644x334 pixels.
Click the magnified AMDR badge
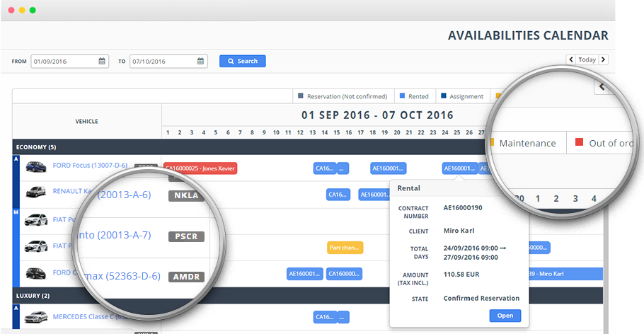coord(186,277)
